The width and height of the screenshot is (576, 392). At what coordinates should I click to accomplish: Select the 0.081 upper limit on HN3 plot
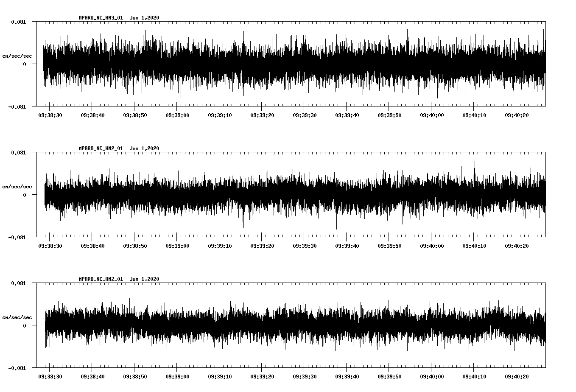18,22
